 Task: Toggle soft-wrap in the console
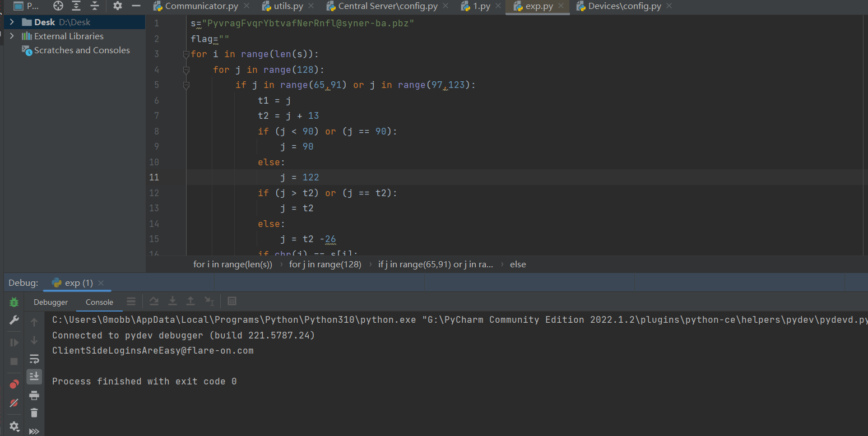click(x=34, y=358)
